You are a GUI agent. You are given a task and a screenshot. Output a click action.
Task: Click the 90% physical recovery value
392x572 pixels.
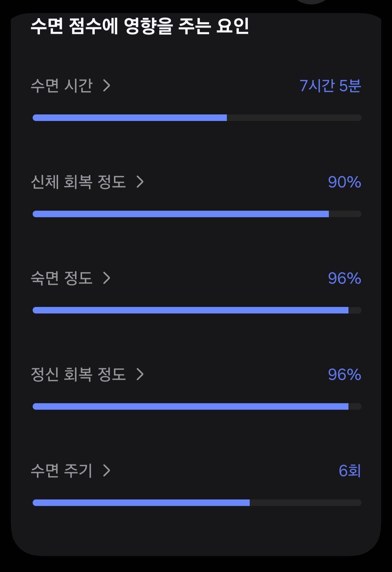344,182
